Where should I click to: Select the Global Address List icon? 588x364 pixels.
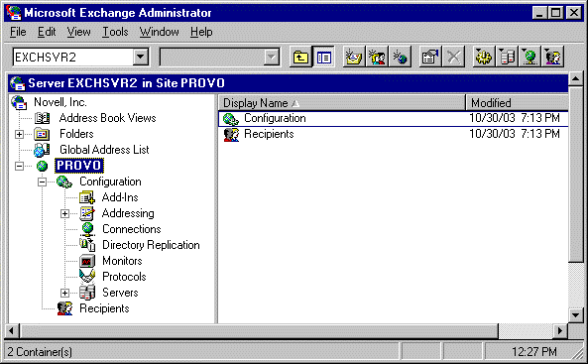pos(42,150)
